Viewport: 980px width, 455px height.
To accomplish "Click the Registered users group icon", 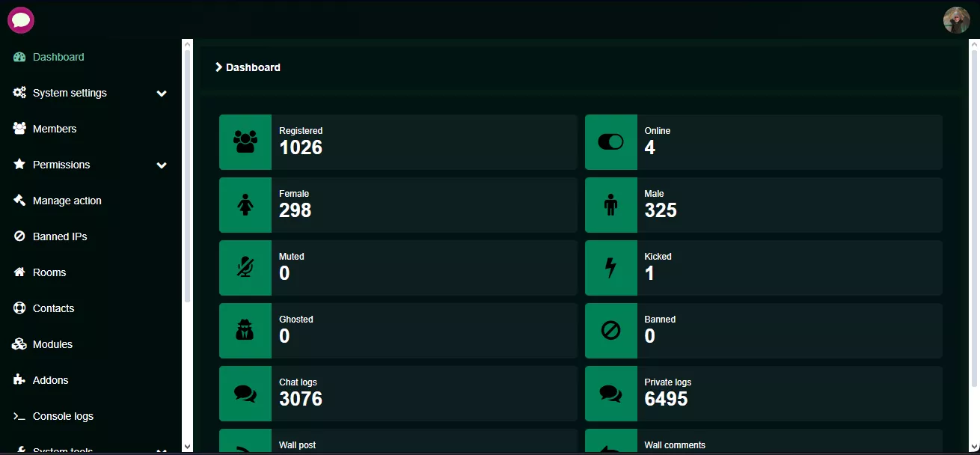I will 245,142.
